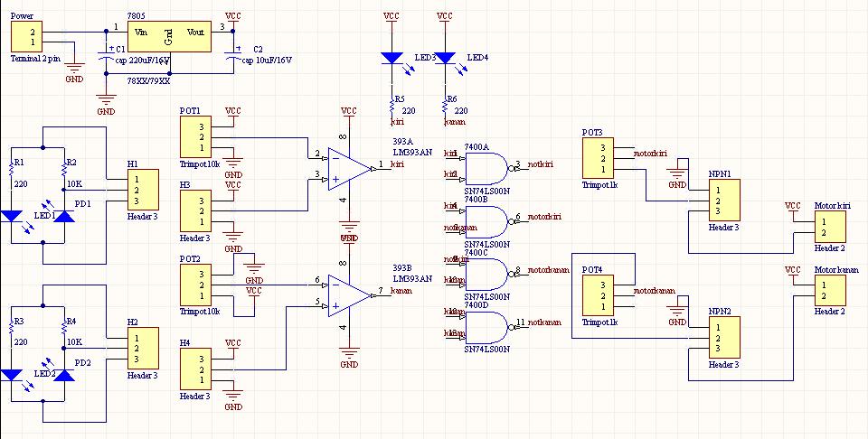This screenshot has width=868, height=439.
Task: Select the H2 header component
Action: pos(143,349)
